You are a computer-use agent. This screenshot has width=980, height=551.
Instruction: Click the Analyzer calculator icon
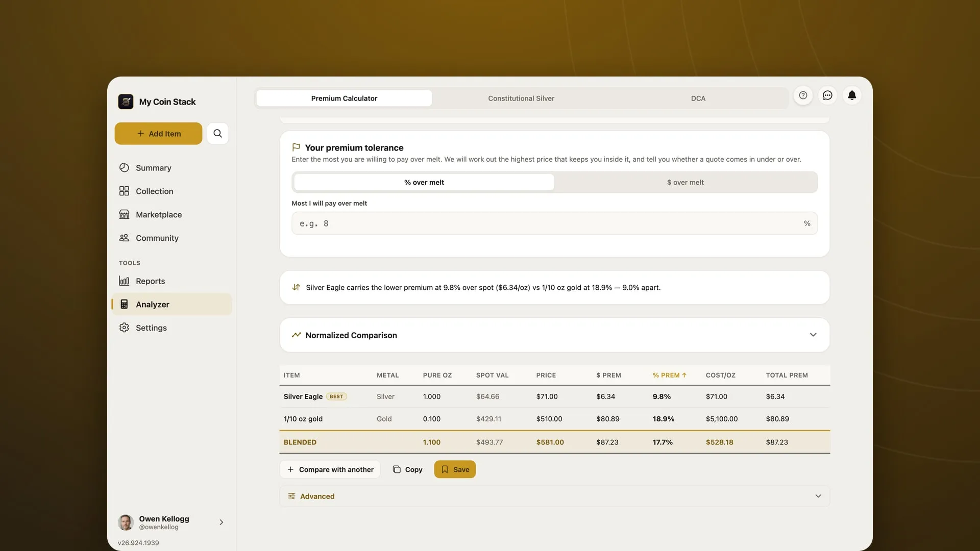tap(124, 305)
